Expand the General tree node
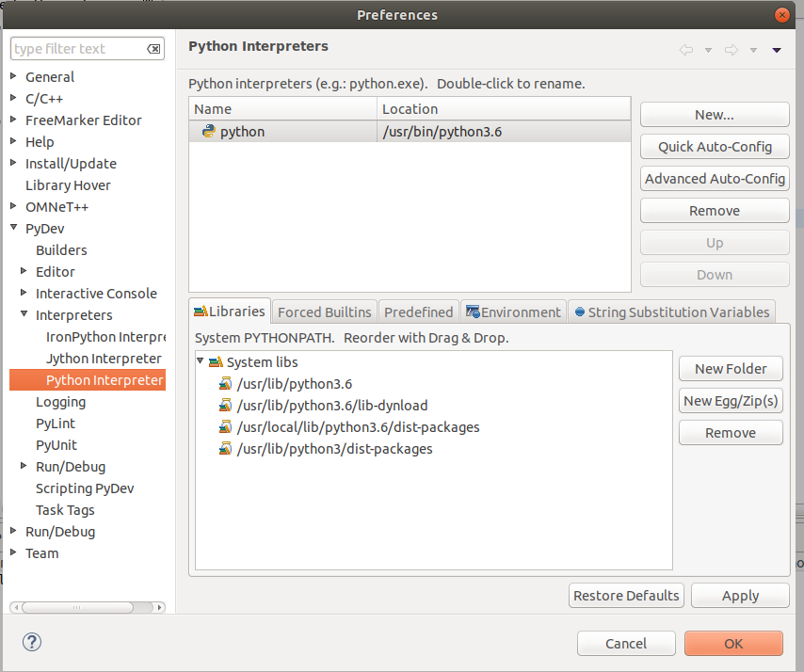This screenshot has height=672, width=804. pos(14,76)
